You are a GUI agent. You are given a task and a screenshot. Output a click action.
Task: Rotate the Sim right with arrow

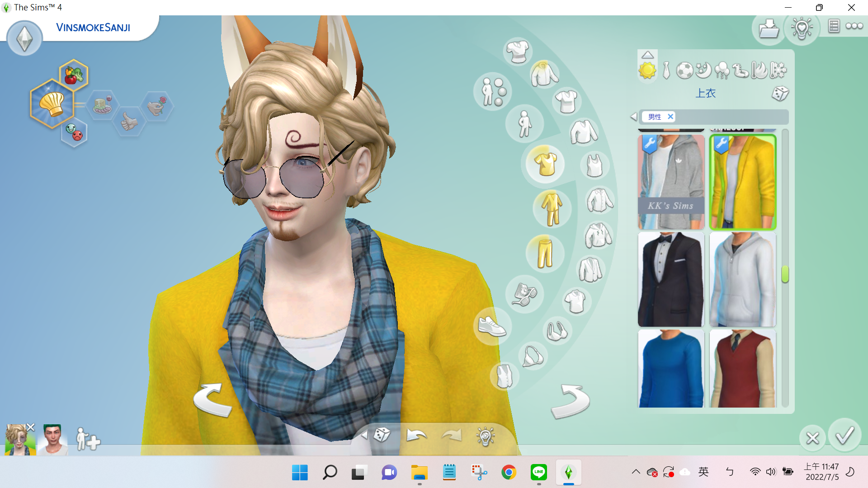coord(571,401)
